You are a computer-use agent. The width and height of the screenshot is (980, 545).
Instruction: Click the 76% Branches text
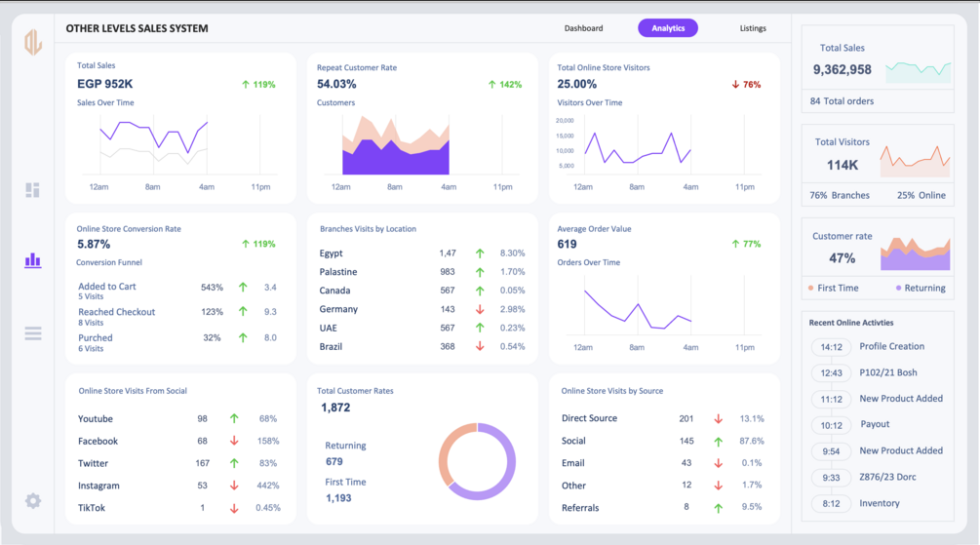(840, 195)
